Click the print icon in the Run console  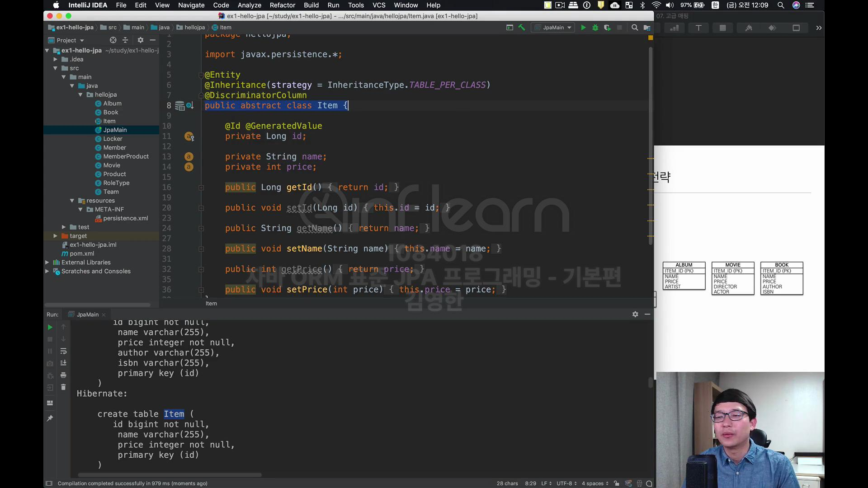(x=63, y=375)
